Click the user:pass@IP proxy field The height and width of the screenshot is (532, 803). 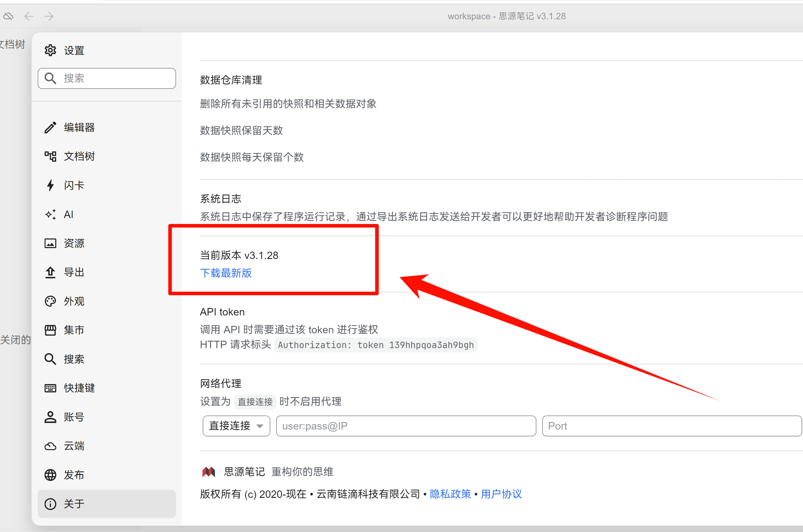coord(406,426)
